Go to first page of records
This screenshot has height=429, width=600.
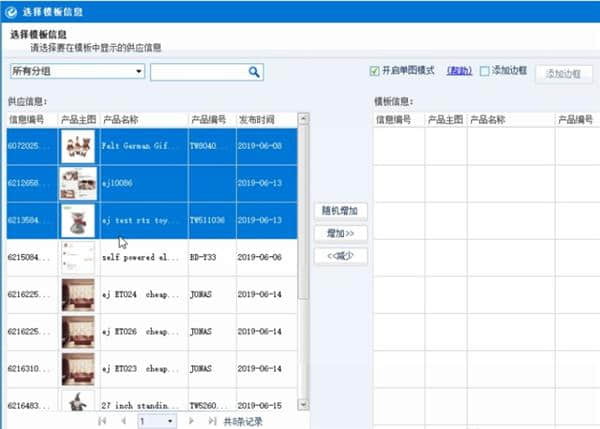[102, 421]
